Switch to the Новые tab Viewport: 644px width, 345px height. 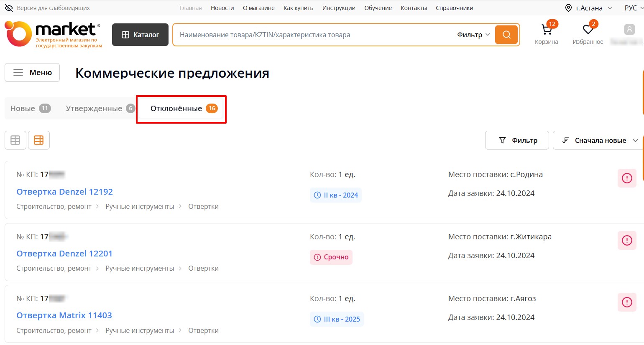tap(30, 109)
